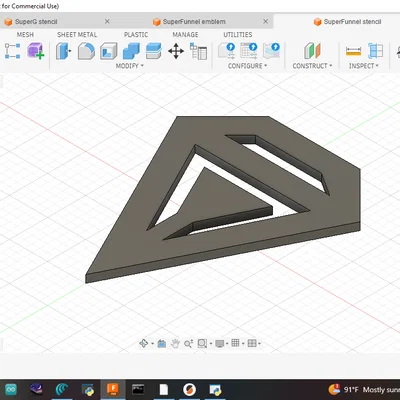Click the Configure table icon
This screenshot has height=400, width=400.
pyautogui.click(x=249, y=51)
